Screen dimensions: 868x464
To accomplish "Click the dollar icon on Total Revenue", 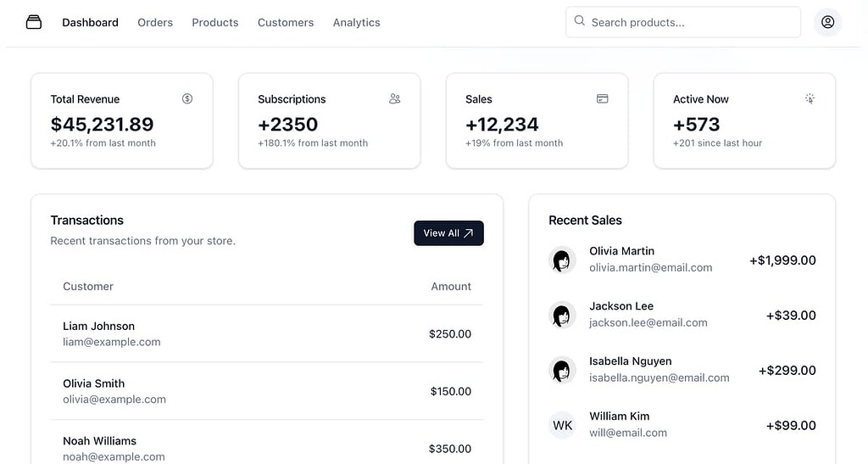I will (x=187, y=98).
